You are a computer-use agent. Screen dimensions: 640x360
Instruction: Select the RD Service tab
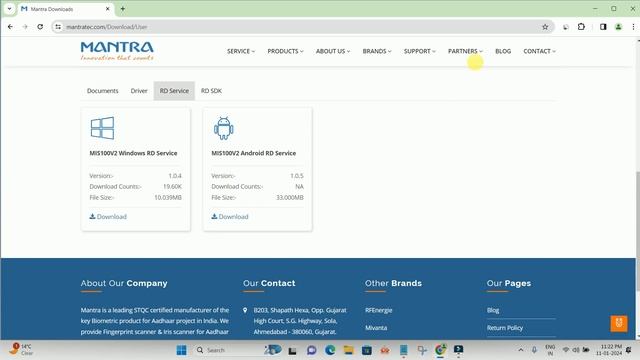174,91
